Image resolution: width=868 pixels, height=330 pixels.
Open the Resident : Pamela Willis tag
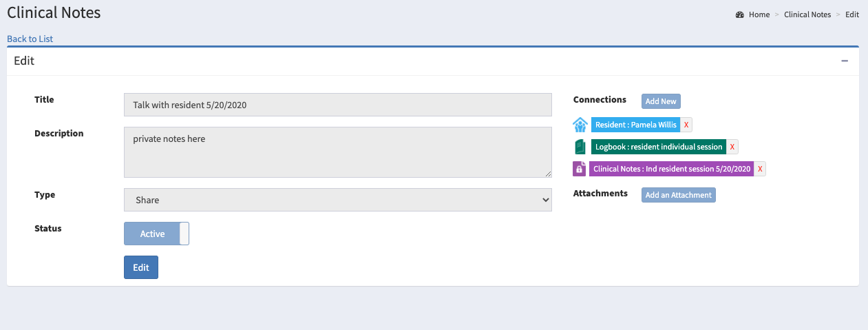click(635, 125)
